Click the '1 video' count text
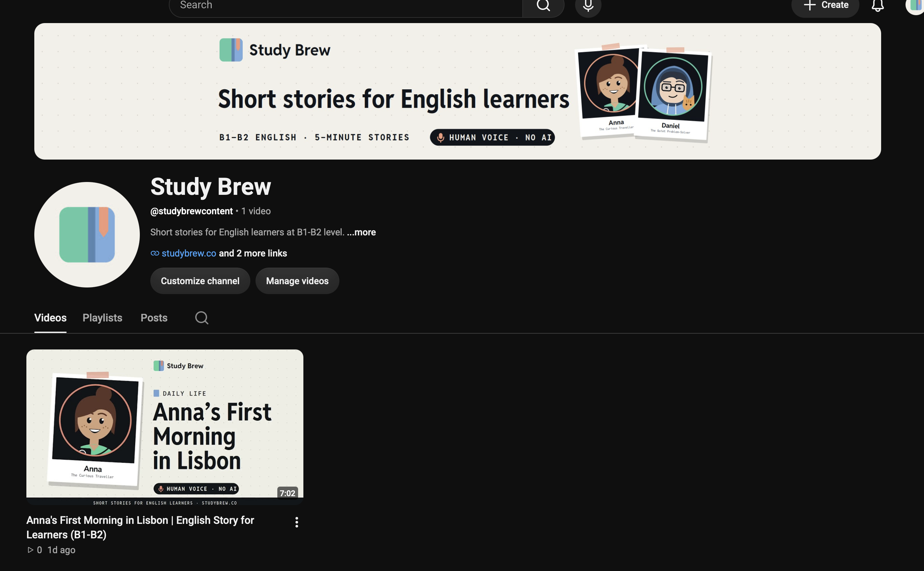924x571 pixels. pos(256,211)
